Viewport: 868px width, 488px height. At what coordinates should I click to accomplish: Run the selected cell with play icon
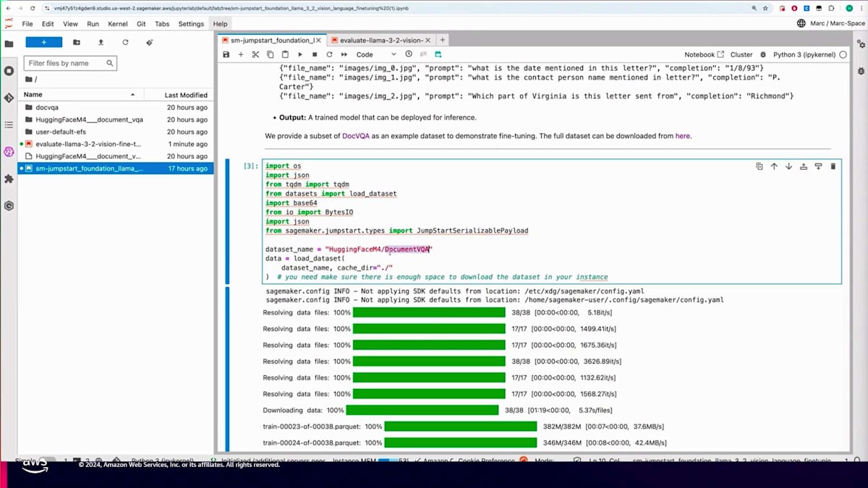[300, 54]
